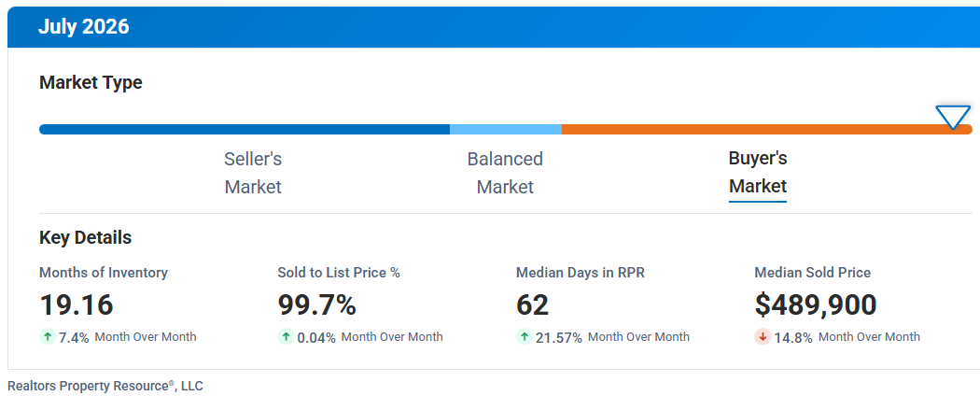Click the July 2026 header title
The height and width of the screenshot is (396, 980).
tap(84, 27)
